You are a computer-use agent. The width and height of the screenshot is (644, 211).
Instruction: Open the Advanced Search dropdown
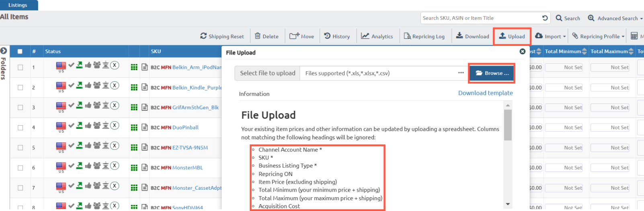click(615, 18)
